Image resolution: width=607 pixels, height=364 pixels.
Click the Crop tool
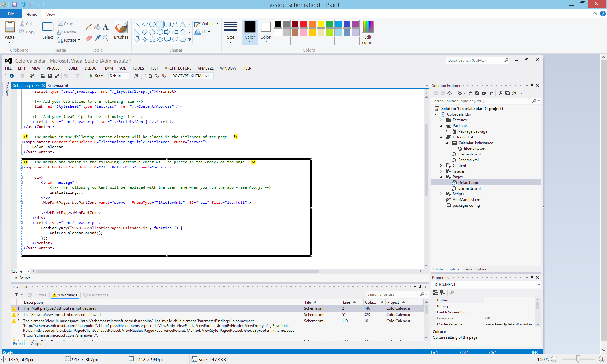65,24
